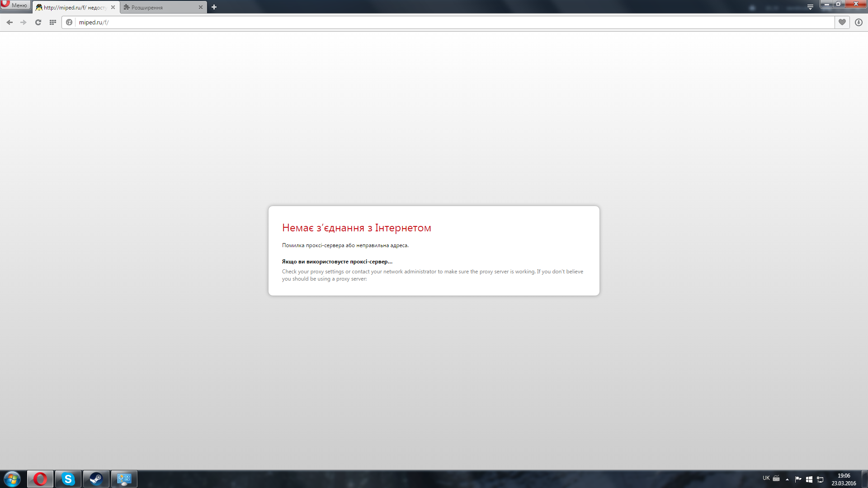Screen dimensions: 868x488
Task: Open the tab menu dropdown
Action: point(810,7)
